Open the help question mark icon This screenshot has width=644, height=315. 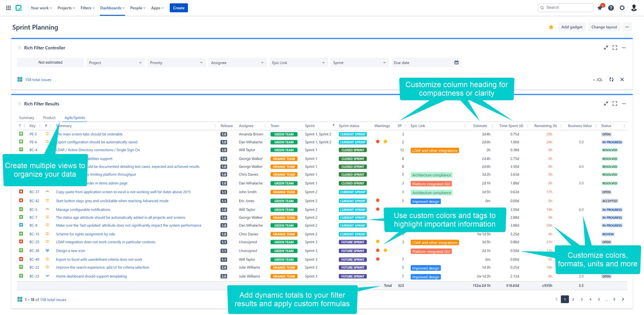point(611,8)
